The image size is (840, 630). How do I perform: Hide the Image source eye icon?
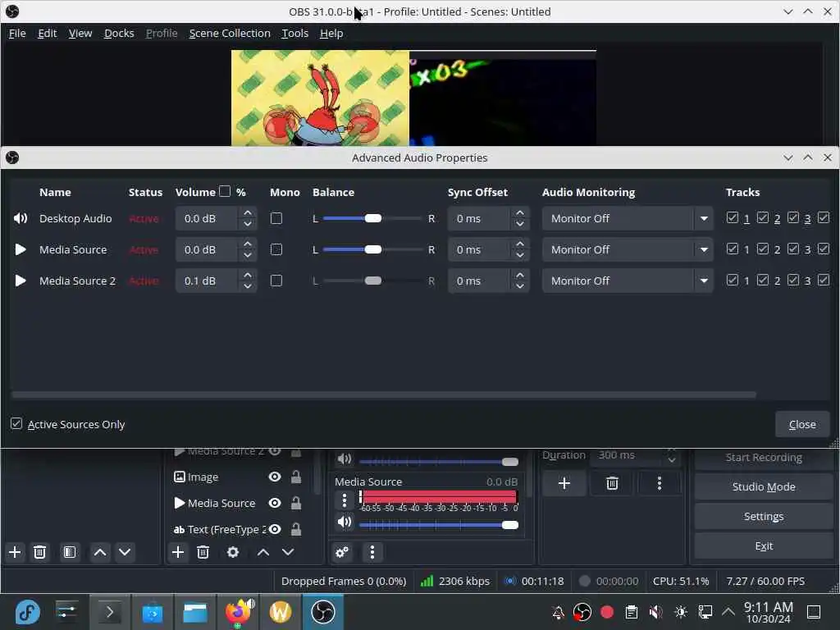(275, 477)
